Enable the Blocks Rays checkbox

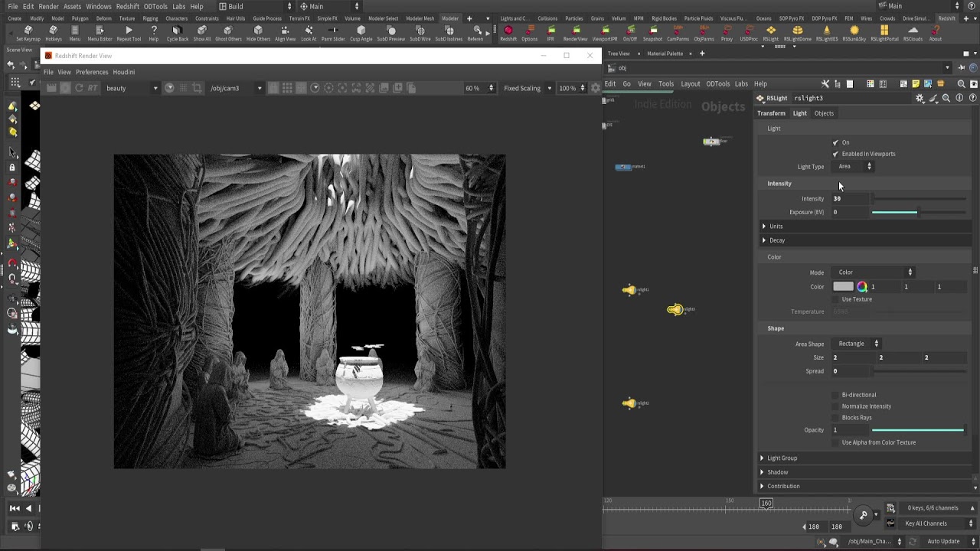[x=835, y=418]
